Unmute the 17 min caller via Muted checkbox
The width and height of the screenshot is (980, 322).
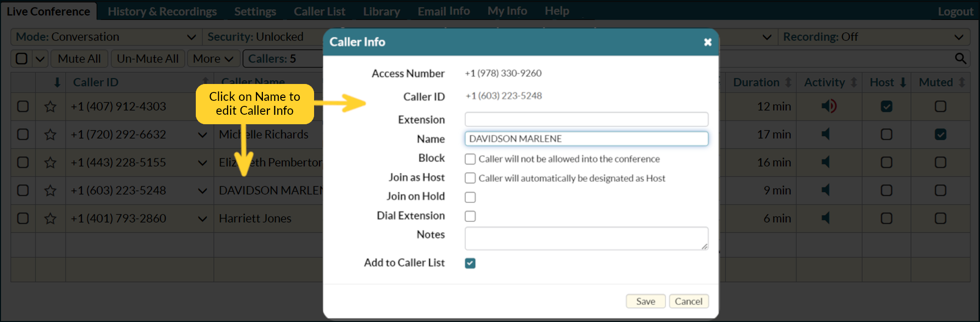point(940,135)
